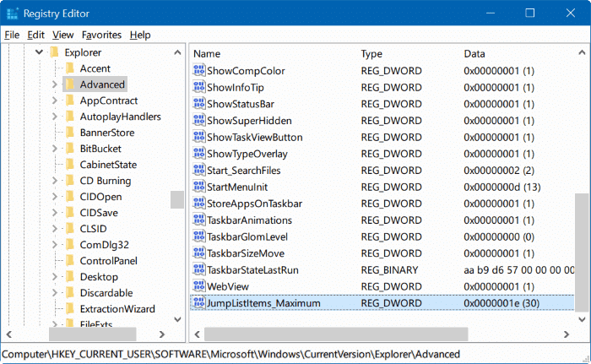Open the Edit menu
The height and width of the screenshot is (364, 591).
pos(35,35)
